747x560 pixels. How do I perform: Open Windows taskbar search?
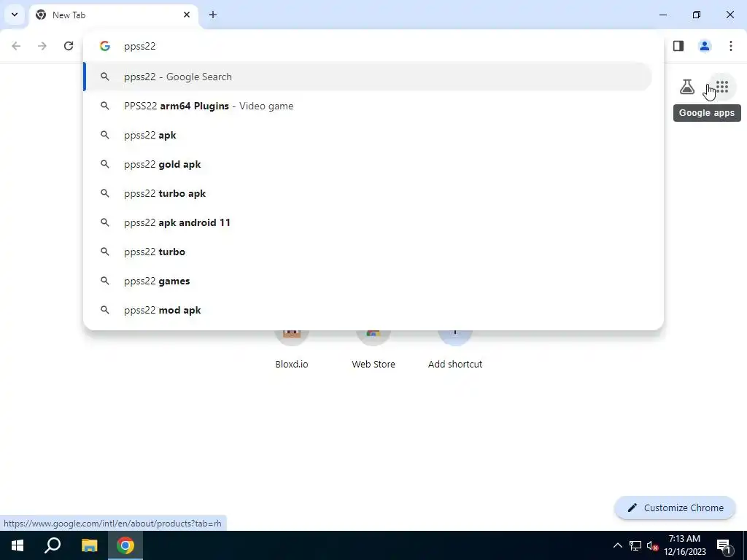[53, 545]
